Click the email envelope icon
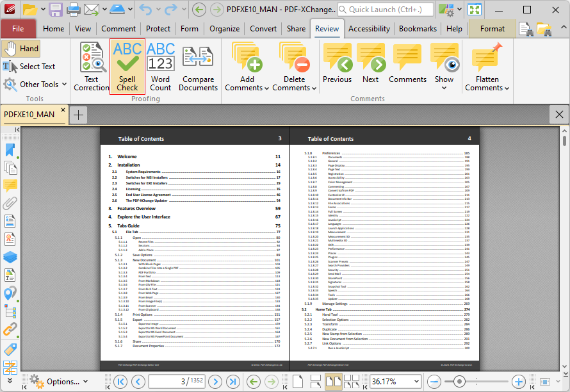 [91, 10]
